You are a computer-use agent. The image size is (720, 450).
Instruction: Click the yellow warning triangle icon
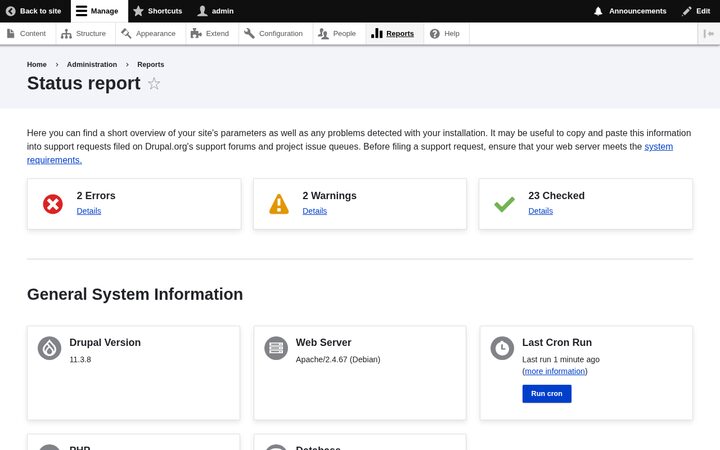point(279,204)
